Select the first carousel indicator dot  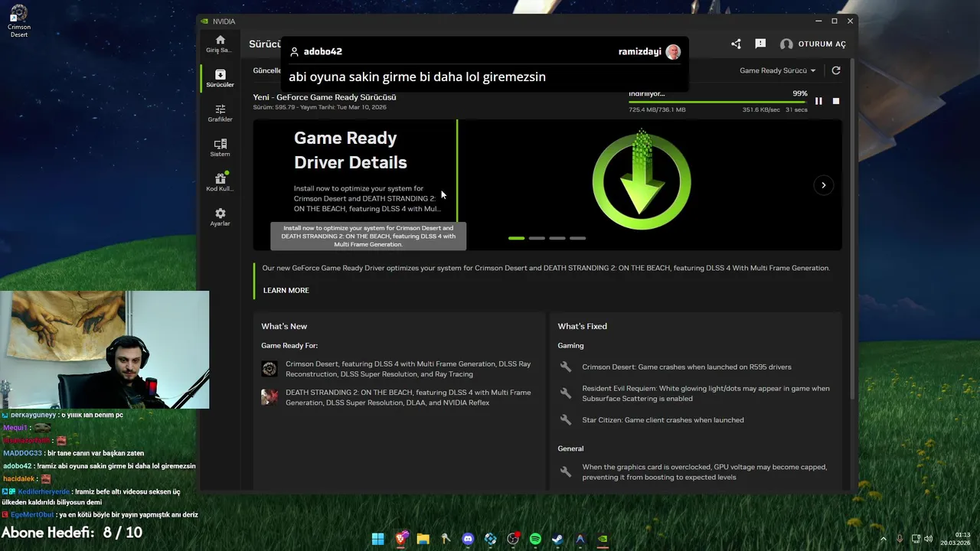[517, 238]
